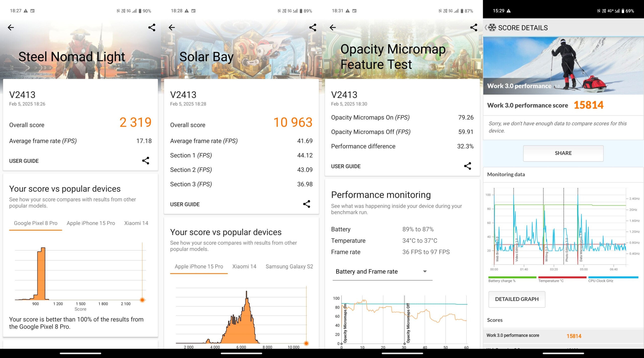Select Apple iPhone 15 Pro tab in Steel Nomad
Viewport: 644px width, 358px height.
click(91, 223)
